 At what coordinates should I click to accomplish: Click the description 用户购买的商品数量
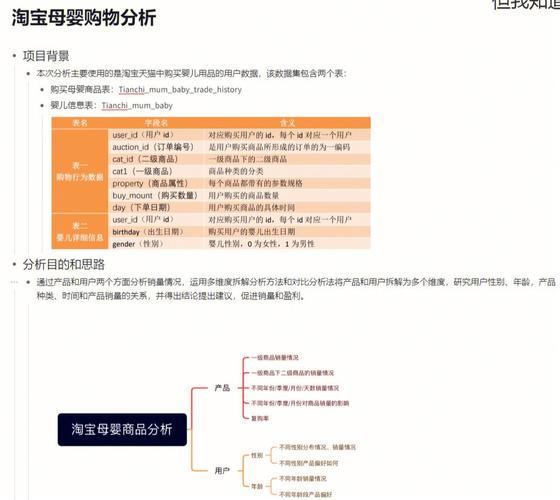point(244,196)
